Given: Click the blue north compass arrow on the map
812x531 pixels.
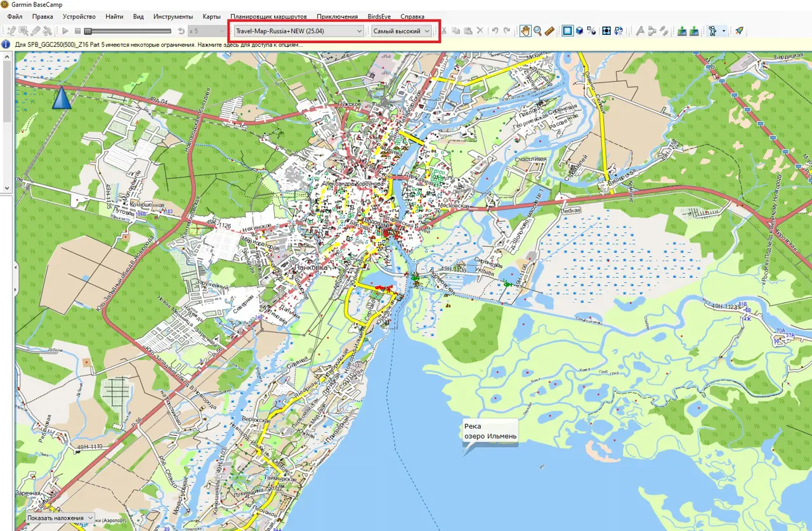Looking at the screenshot, I should pyautogui.click(x=62, y=98).
